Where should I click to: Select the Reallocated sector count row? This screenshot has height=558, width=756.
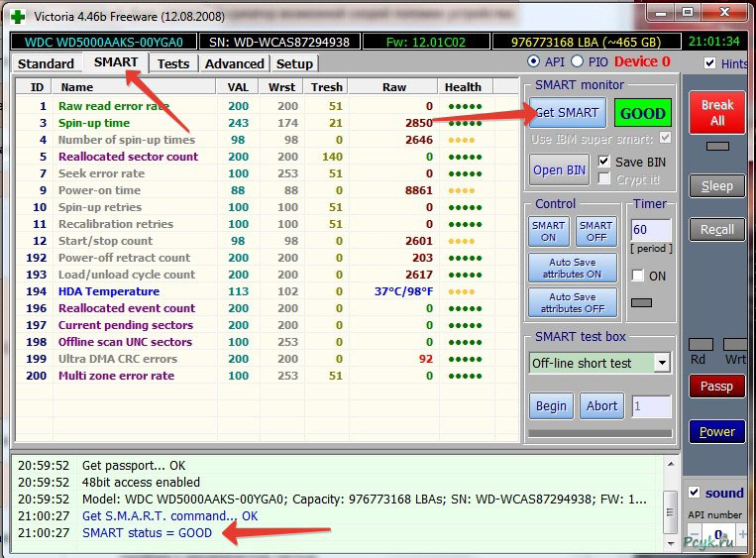tap(268, 157)
